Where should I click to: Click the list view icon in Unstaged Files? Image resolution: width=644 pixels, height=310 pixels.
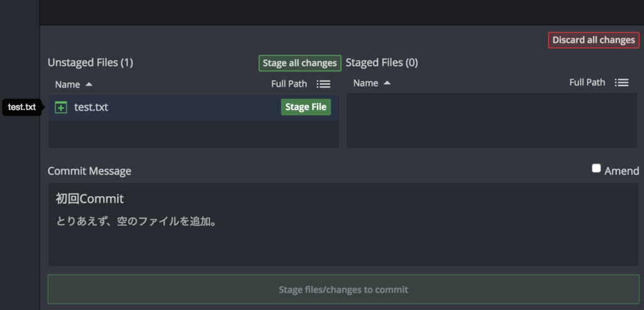pos(323,84)
